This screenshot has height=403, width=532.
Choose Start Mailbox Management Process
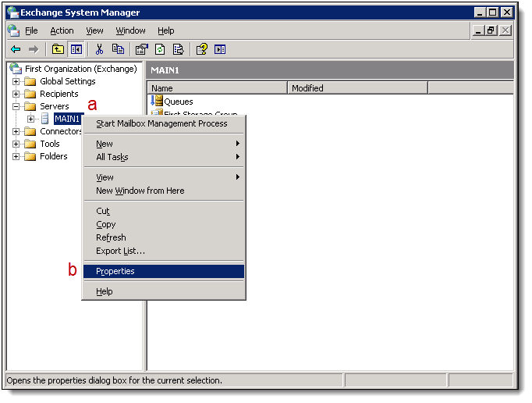[164, 123]
